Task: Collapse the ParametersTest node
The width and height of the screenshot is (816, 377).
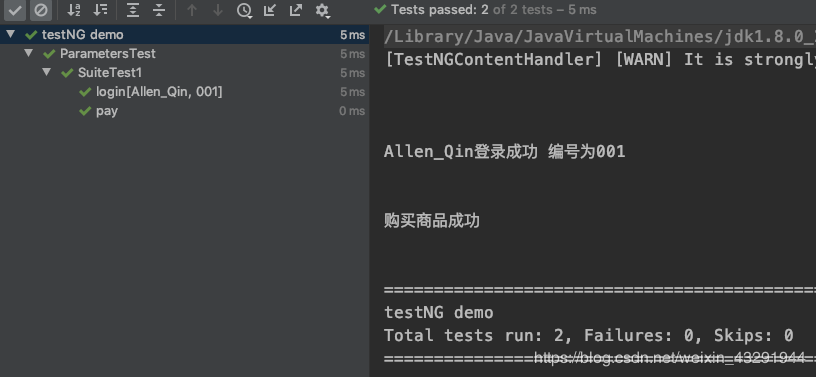Action: (x=29, y=53)
